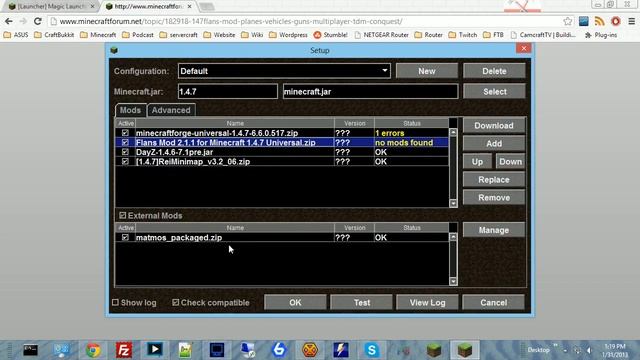Switch to the Advanced tab
Screen dimensions: 640x360
point(171,110)
